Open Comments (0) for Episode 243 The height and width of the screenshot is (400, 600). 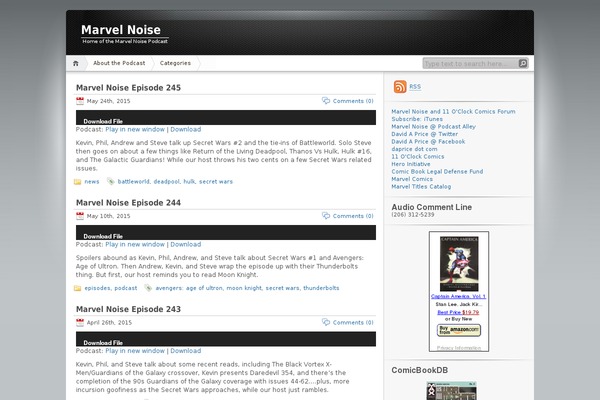353,322
